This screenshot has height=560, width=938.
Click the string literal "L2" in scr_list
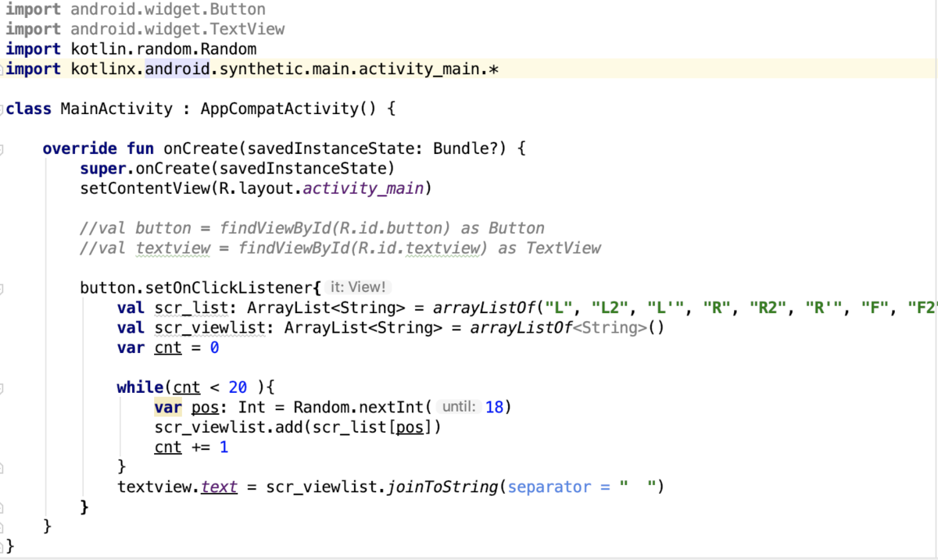click(x=611, y=307)
